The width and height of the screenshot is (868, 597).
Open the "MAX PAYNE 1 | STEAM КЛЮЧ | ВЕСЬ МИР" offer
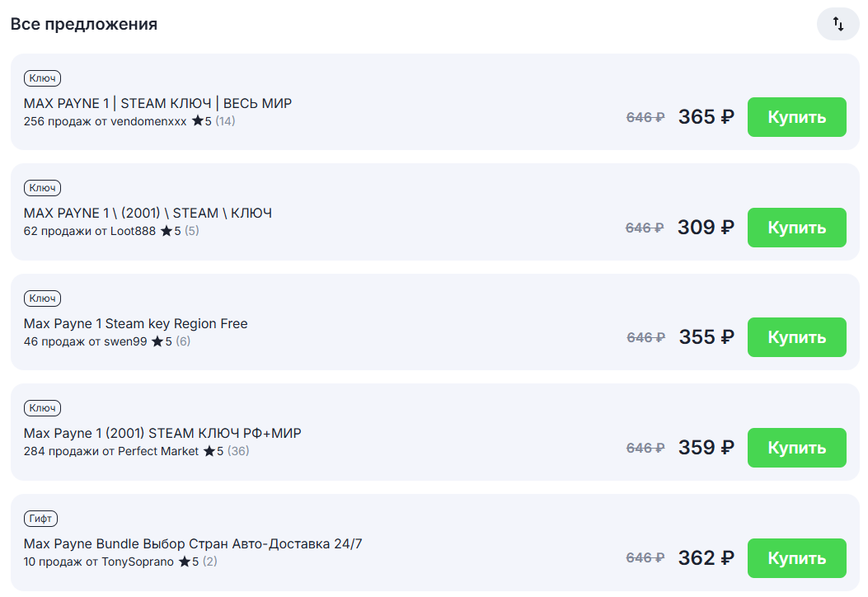(157, 104)
